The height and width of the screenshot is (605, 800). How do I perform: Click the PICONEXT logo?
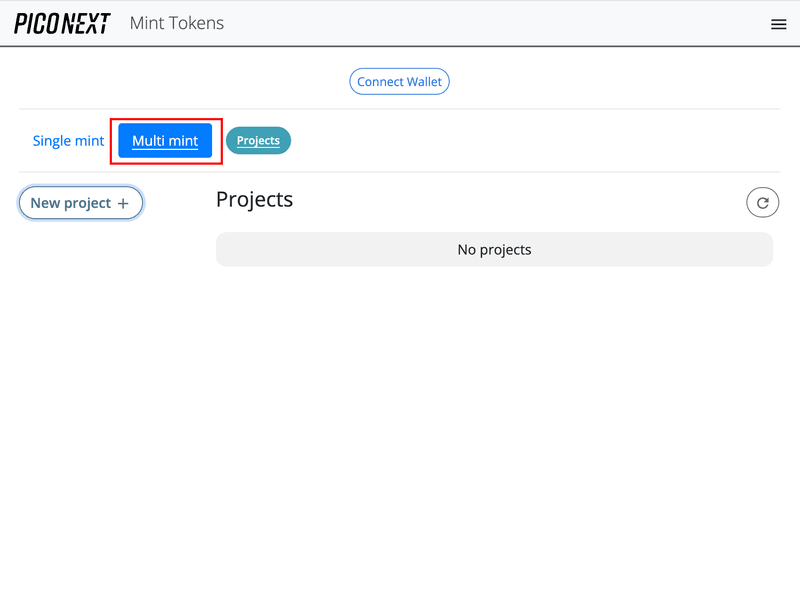click(62, 23)
